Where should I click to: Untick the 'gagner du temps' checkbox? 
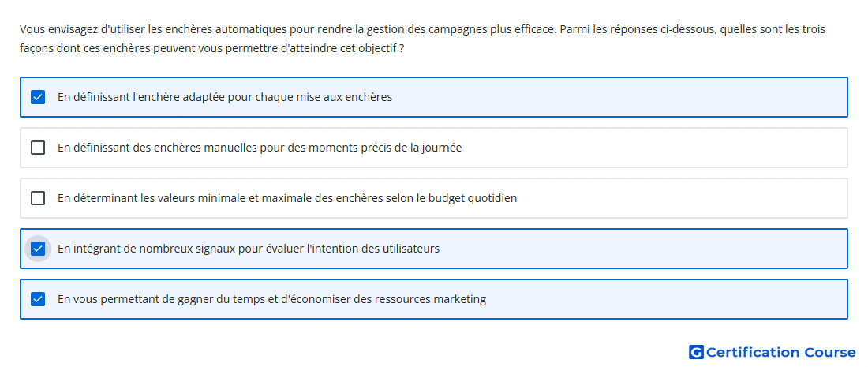click(x=38, y=299)
